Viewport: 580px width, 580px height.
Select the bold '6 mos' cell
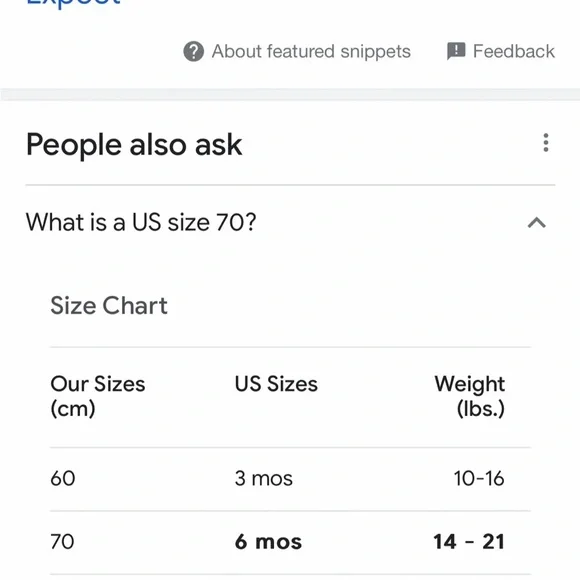click(268, 542)
